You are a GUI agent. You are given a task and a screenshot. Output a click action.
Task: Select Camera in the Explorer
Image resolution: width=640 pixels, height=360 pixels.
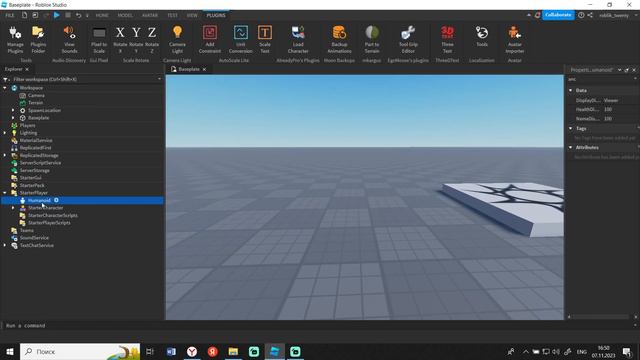[x=36, y=95]
